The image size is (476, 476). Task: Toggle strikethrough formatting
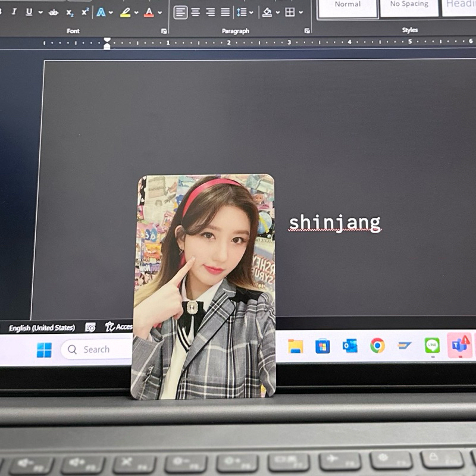pyautogui.click(x=54, y=12)
